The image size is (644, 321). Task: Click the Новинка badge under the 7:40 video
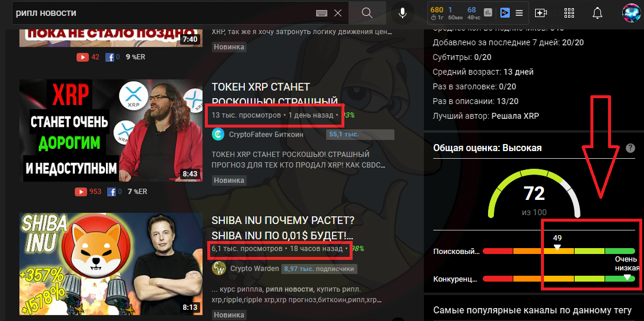[229, 46]
